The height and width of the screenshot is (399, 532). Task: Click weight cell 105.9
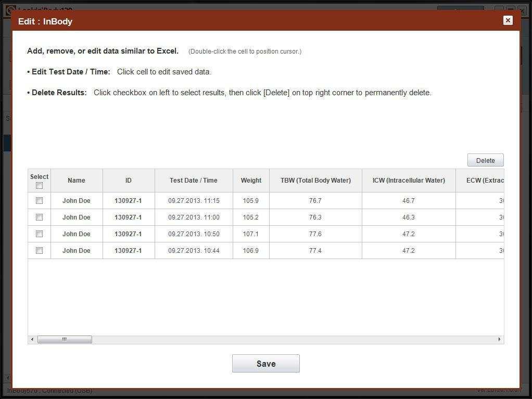251,201
